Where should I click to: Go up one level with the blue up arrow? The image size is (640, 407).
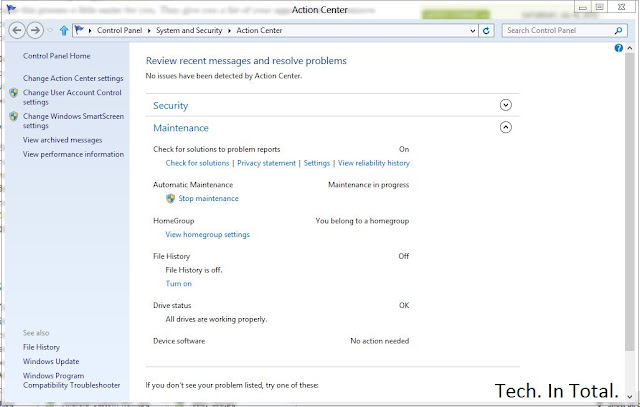point(64,30)
